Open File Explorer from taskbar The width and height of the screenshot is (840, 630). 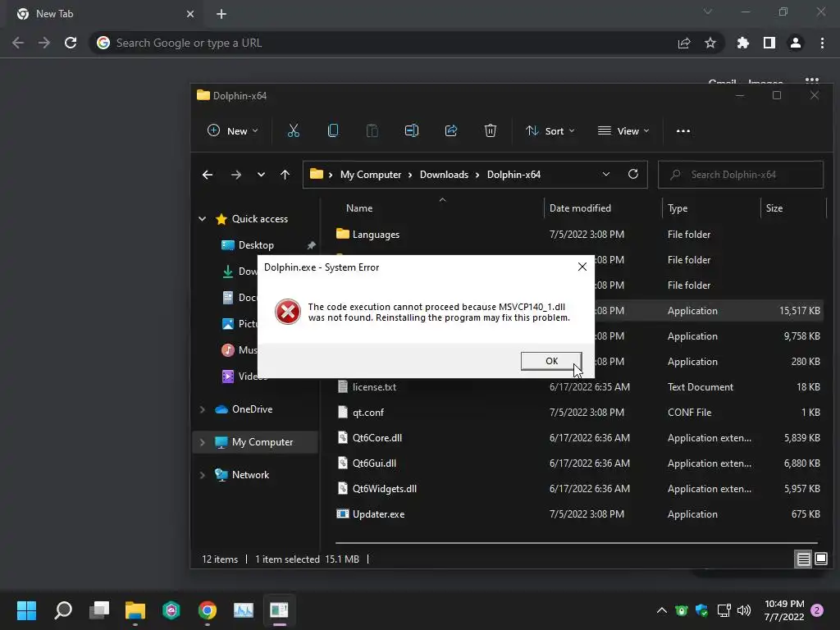(135, 610)
